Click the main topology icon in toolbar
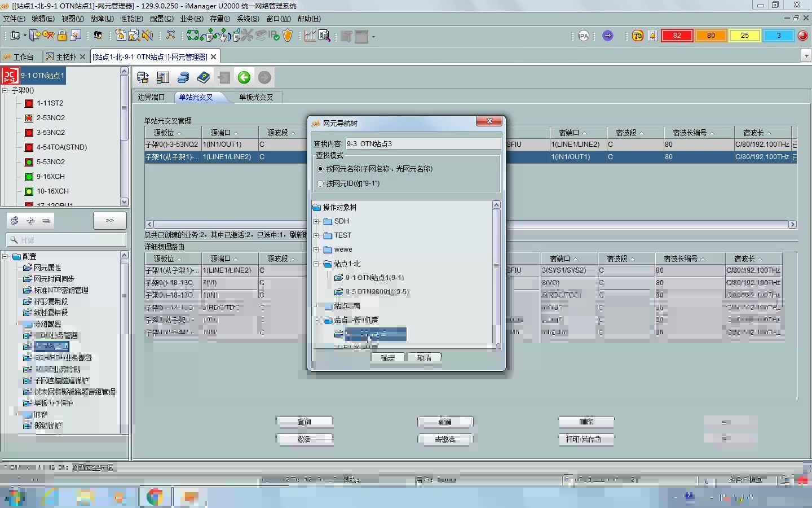Viewport: 812px width, 508px height. [170, 36]
